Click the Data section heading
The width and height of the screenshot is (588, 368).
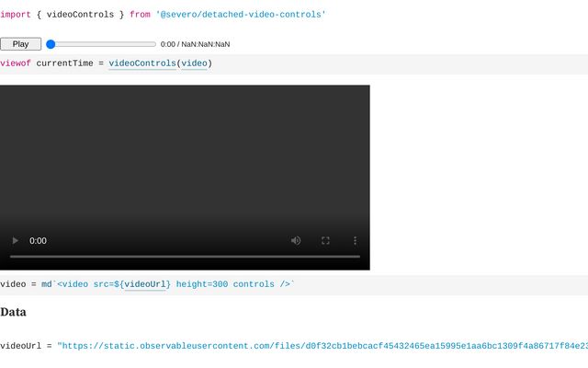point(13,312)
